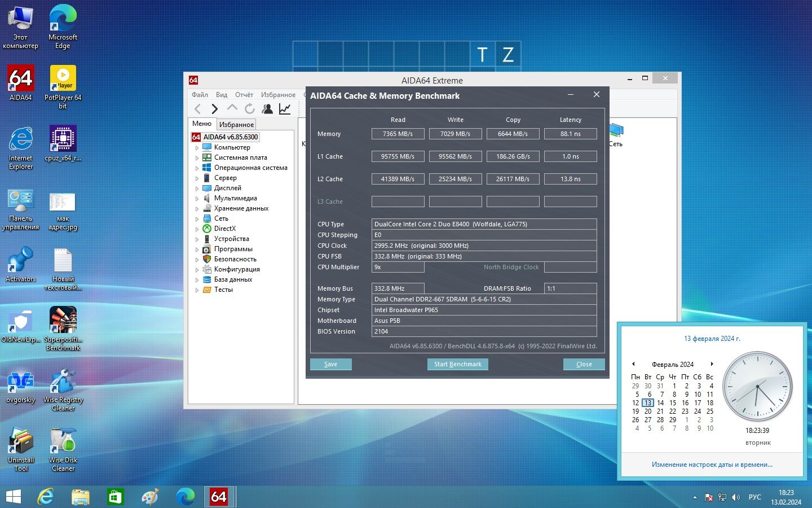Viewport: 812px width, 508px height.
Task: Expand the Безопасность tree node
Action: pos(197,260)
